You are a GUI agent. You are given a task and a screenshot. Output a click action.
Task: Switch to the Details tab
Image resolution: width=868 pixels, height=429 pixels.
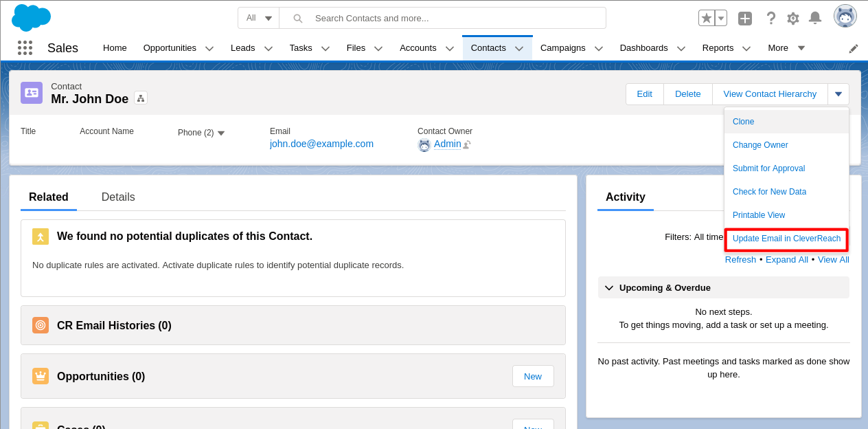[x=118, y=197]
